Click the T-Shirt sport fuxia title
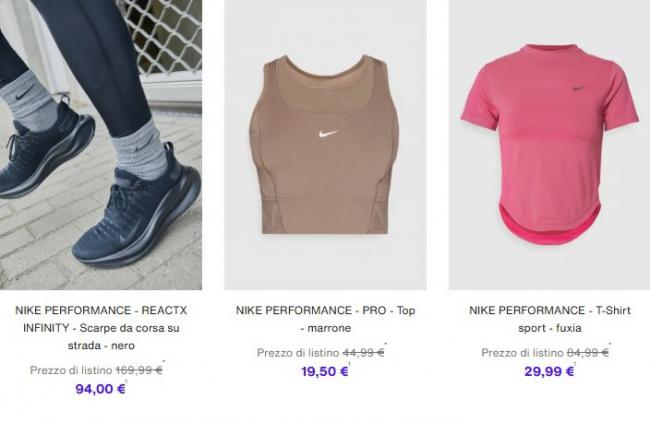This screenshot has height=422, width=650. point(550,319)
